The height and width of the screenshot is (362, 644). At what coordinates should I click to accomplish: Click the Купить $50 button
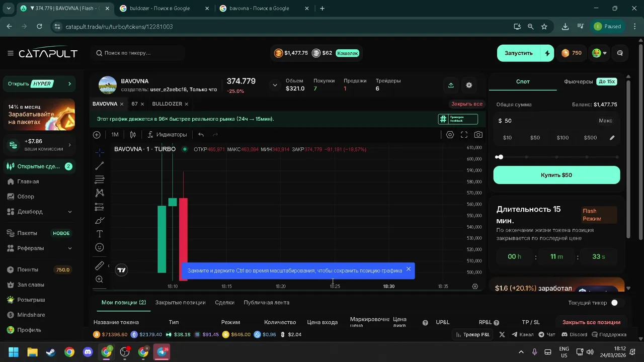point(556,175)
